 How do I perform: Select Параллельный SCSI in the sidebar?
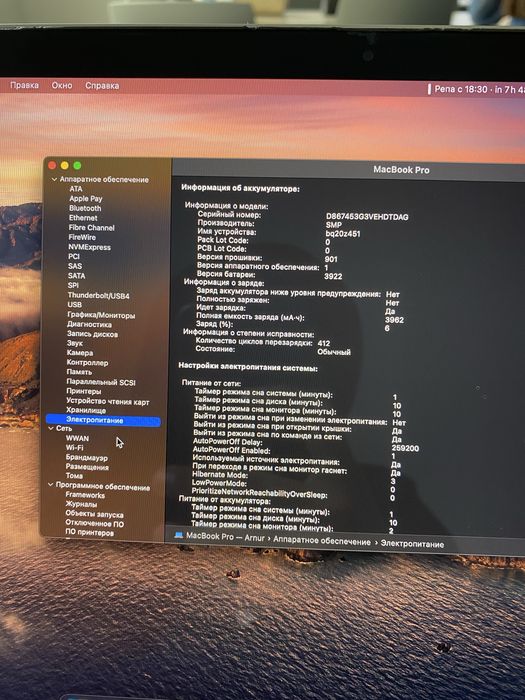point(101,382)
